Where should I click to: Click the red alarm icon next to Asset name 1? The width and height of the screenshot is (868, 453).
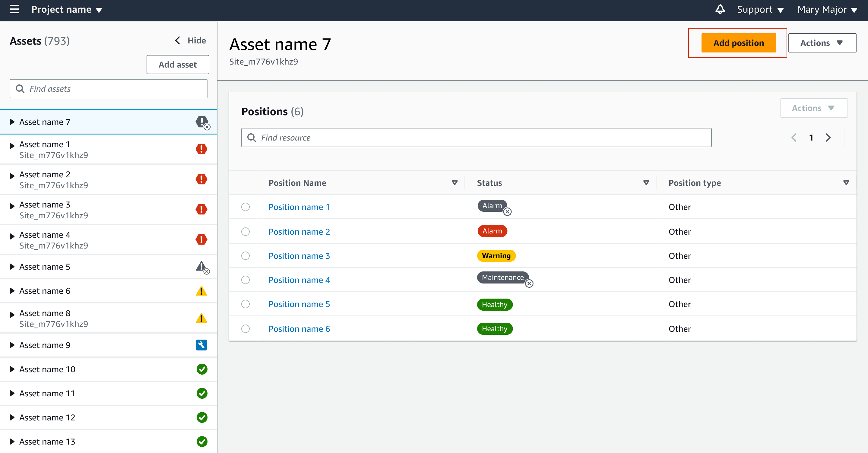pyautogui.click(x=201, y=149)
